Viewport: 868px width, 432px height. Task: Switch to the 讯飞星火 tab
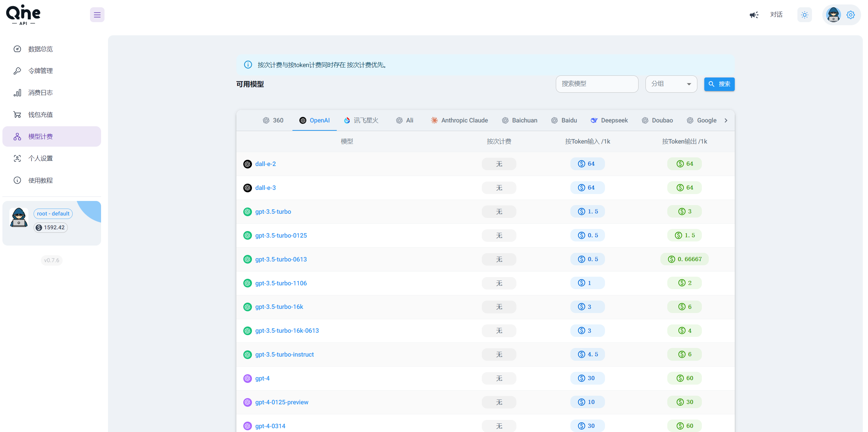[x=361, y=120]
